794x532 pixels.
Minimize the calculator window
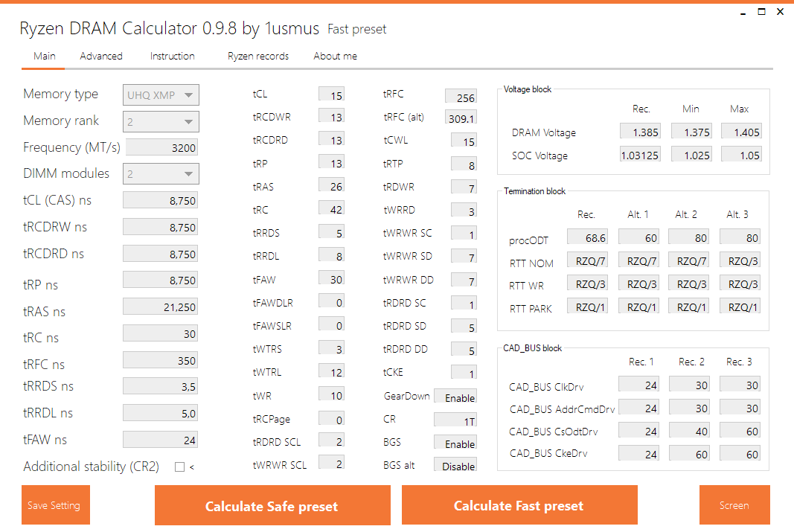coord(743,13)
